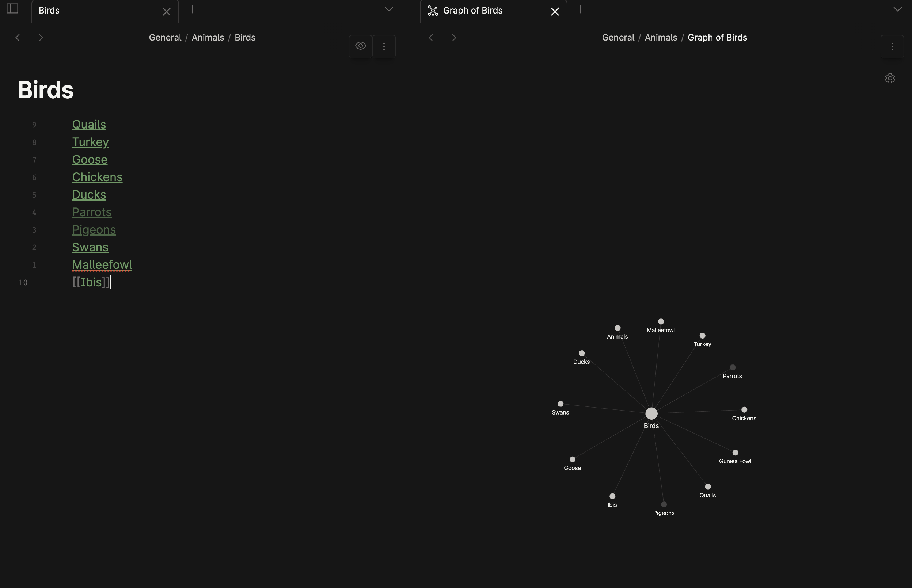
Task: Expand tab list dropdown in left pane
Action: [x=389, y=9]
